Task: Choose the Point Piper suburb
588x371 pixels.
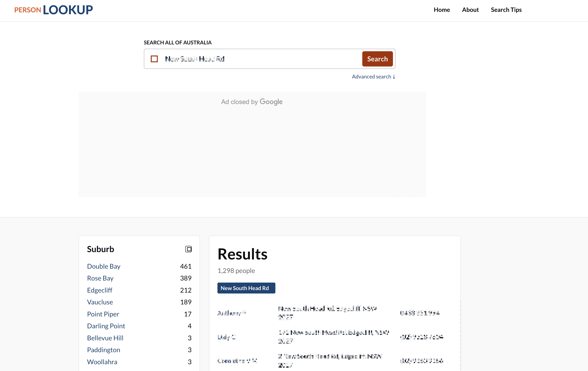Action: coord(103,314)
